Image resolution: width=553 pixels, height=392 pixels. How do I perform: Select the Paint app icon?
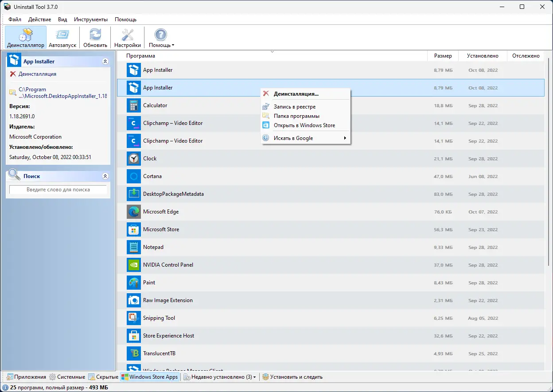[134, 283]
